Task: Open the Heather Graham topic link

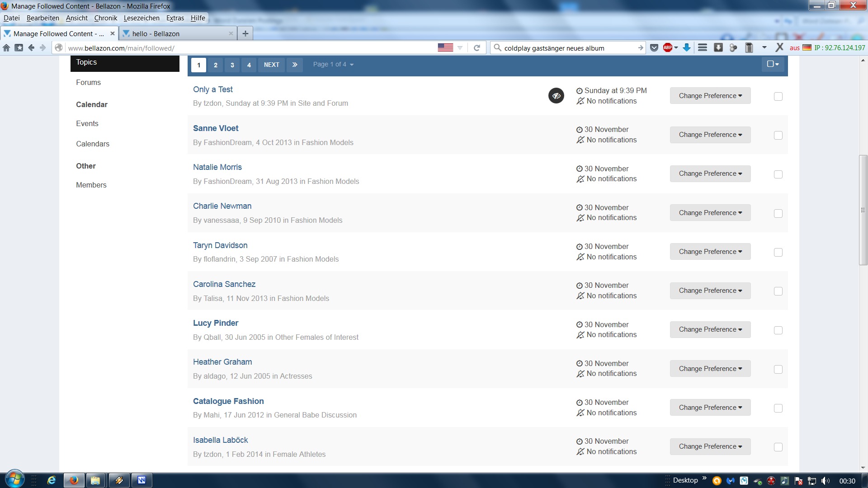Action: (x=222, y=362)
